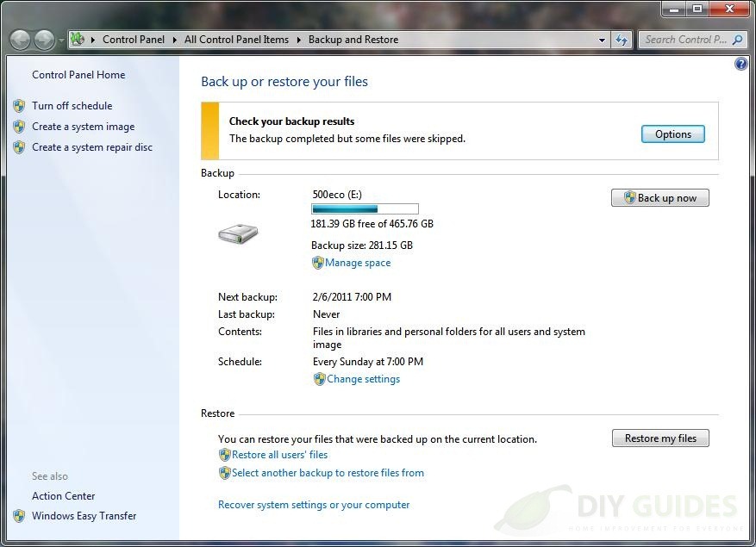The image size is (756, 547).
Task: Click location name '500eco (E:)'
Action: [x=337, y=194]
